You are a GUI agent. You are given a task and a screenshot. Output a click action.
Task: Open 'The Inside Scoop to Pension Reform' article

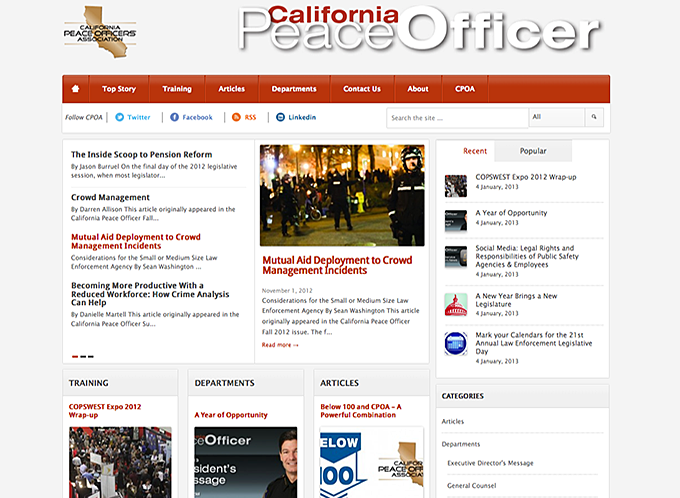142,155
